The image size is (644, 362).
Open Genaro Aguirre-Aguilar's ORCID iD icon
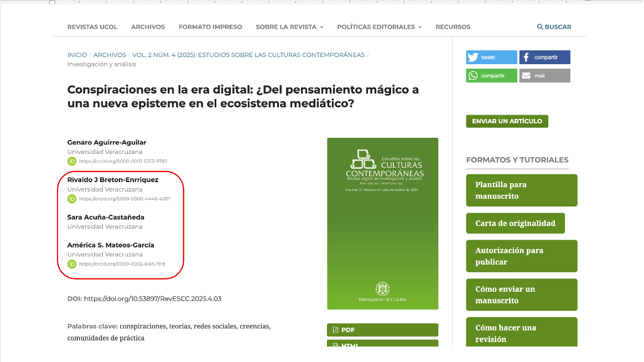point(72,161)
